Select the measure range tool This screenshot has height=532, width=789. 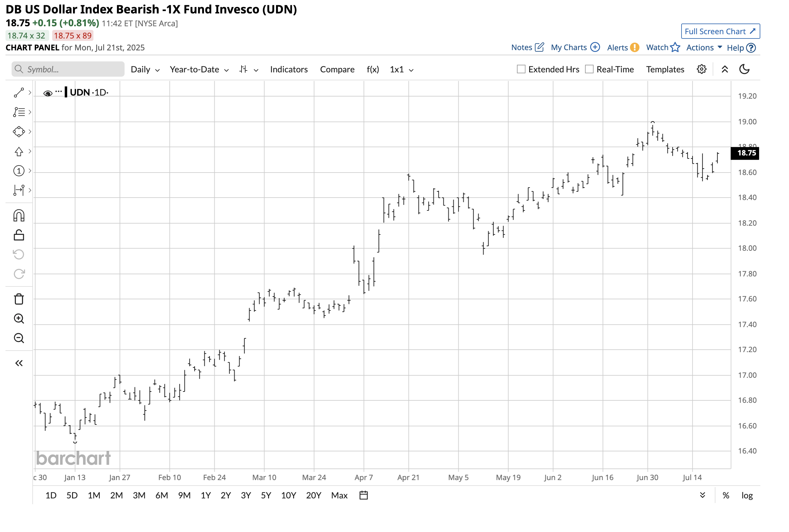(19, 190)
